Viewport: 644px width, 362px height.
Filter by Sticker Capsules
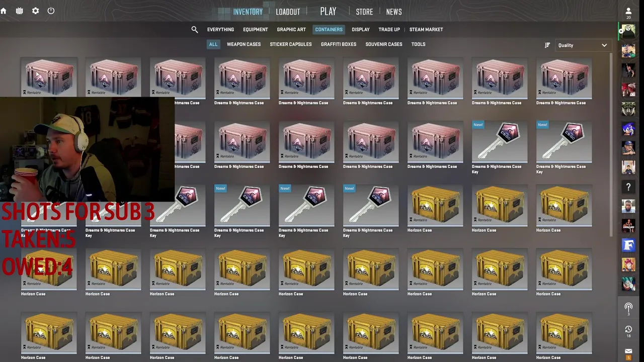(290, 44)
